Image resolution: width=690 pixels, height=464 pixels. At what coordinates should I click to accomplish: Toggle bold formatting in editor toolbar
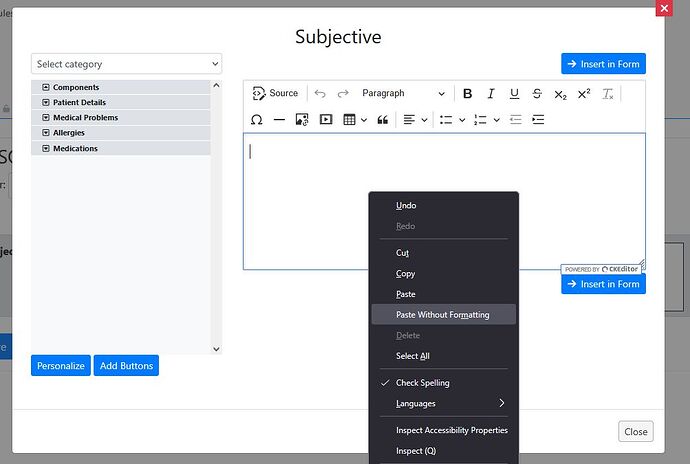tap(467, 94)
